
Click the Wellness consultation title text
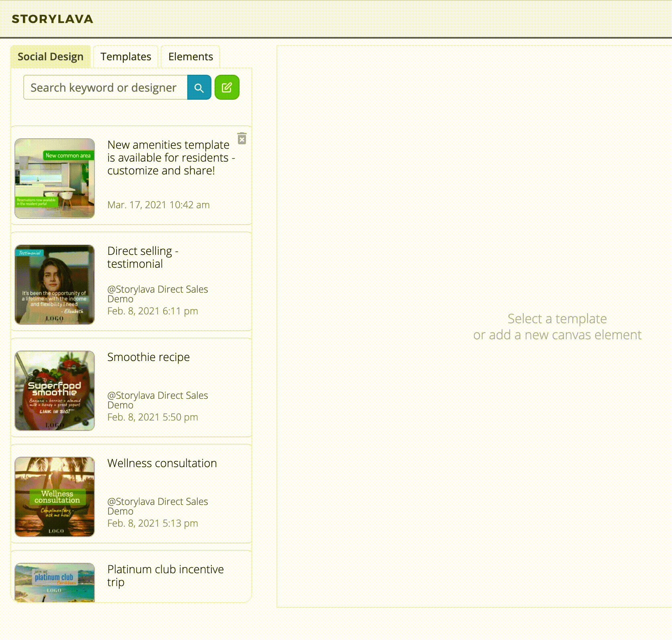(162, 463)
